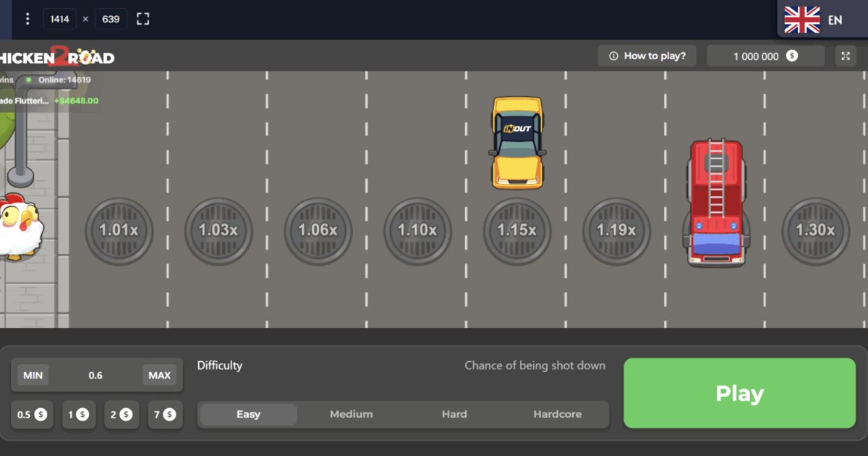
Task: Select Medium difficulty
Action: (x=352, y=415)
